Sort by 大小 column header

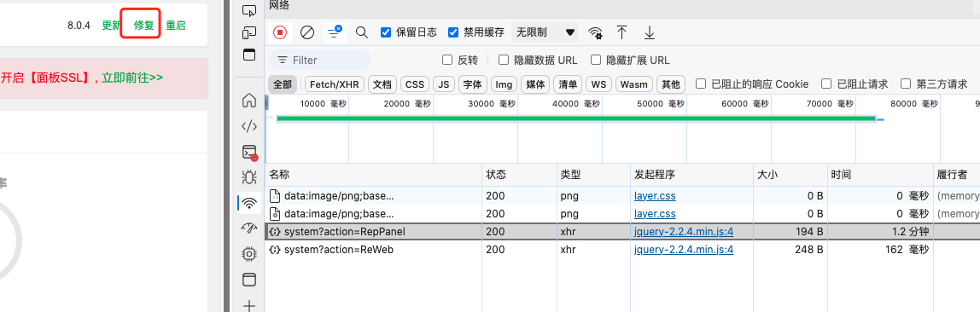pos(790,175)
